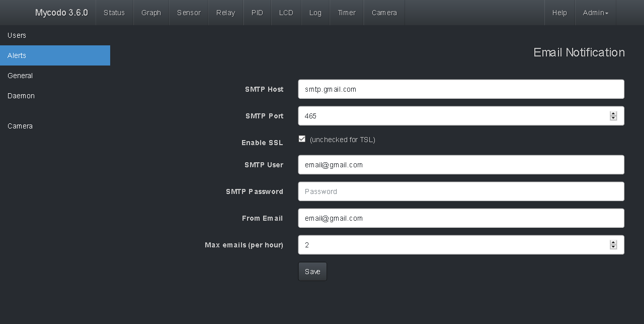Click the SMTP Password field
This screenshot has height=324, width=644.
(x=461, y=191)
